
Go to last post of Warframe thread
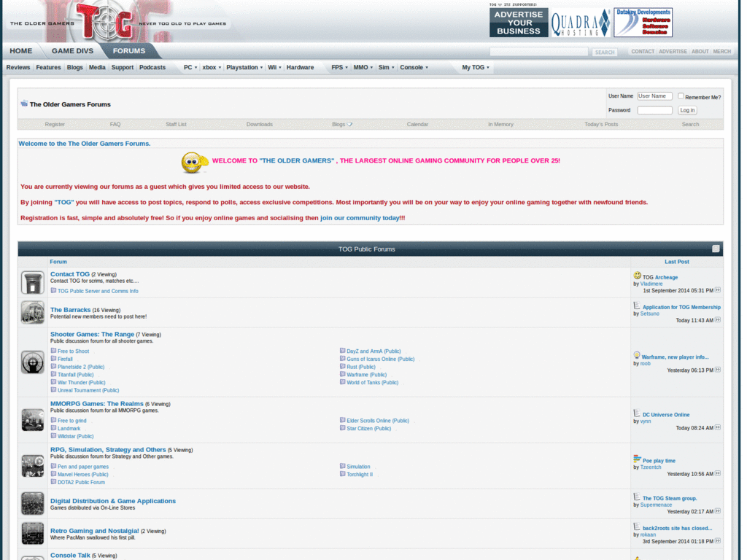pos(718,370)
